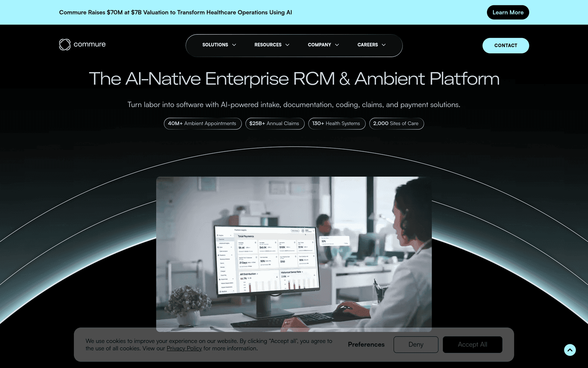Open the Privacy Policy link
Screen dimensions: 588x368
coord(184,348)
